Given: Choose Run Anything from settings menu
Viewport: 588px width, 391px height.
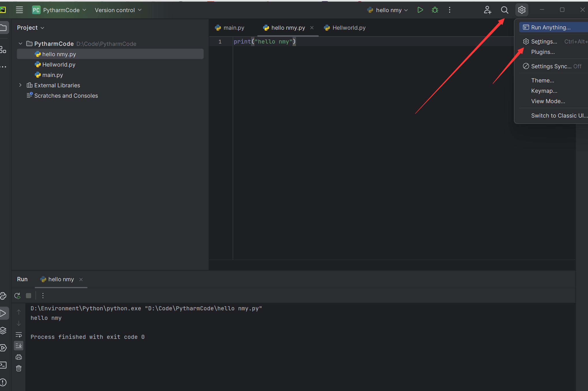Looking at the screenshot, I should click(x=553, y=27).
